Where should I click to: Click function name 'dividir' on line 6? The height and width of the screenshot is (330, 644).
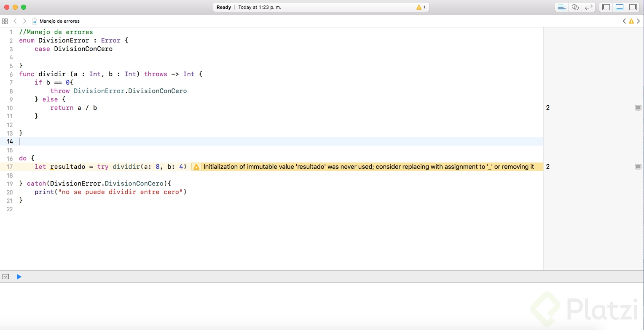click(x=52, y=74)
